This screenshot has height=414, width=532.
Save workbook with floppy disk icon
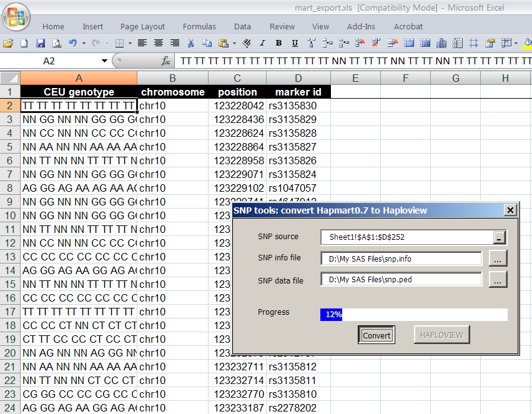(x=41, y=43)
